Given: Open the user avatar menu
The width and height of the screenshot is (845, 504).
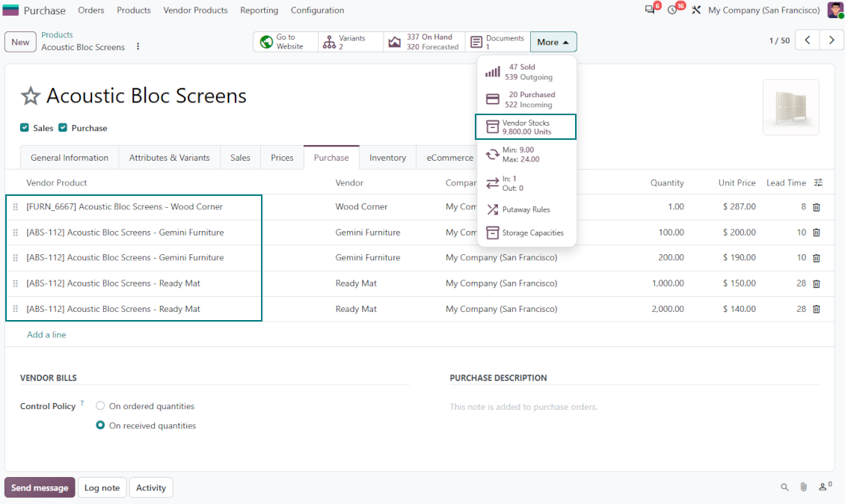Looking at the screenshot, I should pyautogui.click(x=835, y=10).
